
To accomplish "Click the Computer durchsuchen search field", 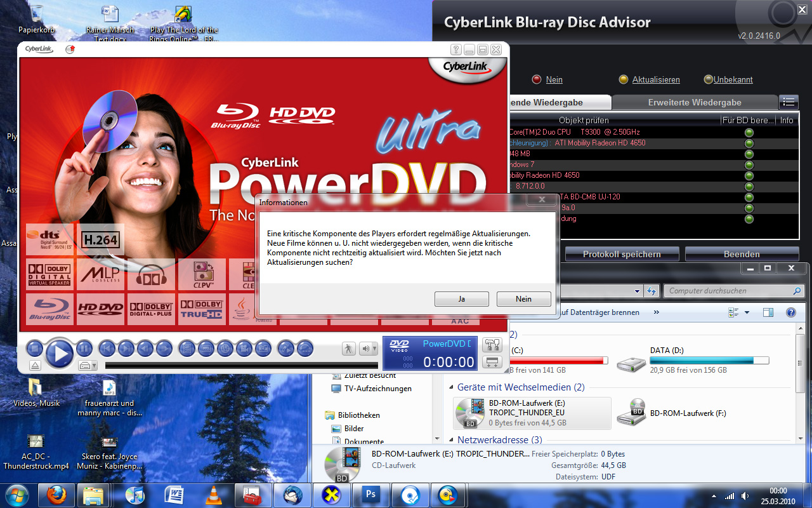I will pos(734,291).
